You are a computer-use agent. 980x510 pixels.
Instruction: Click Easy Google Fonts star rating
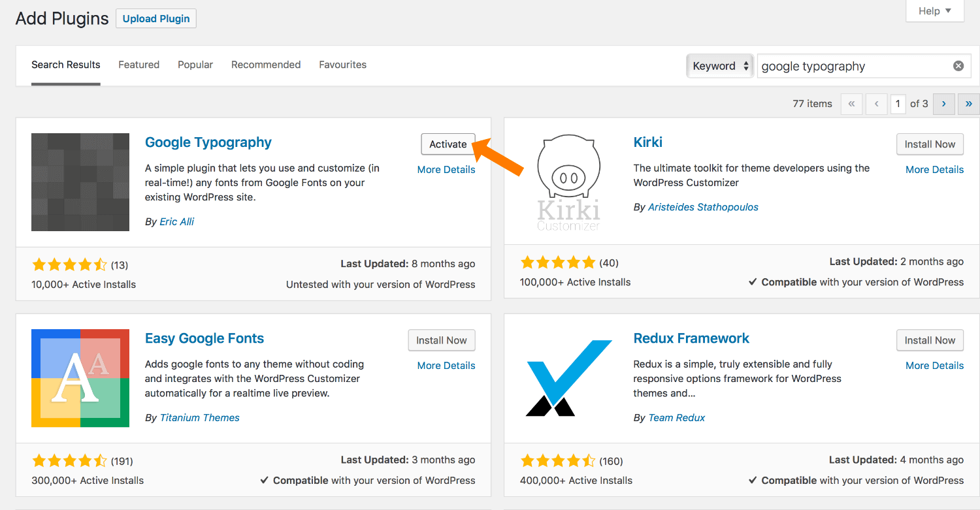[x=69, y=460]
